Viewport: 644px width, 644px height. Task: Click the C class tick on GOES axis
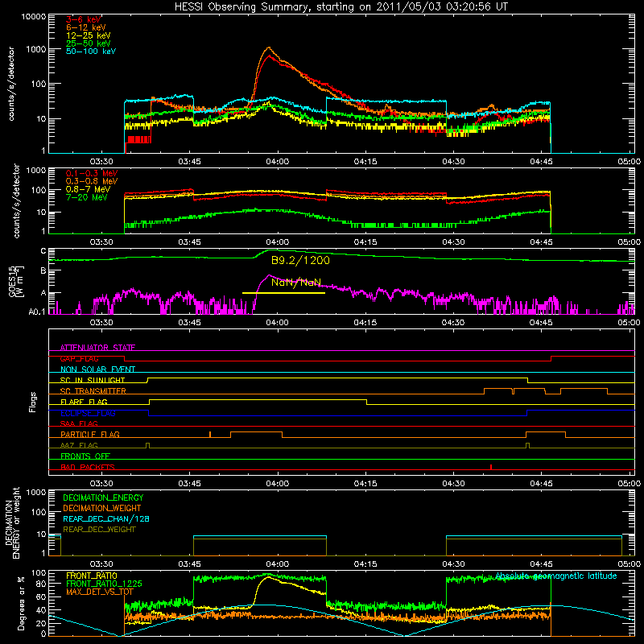(43, 251)
